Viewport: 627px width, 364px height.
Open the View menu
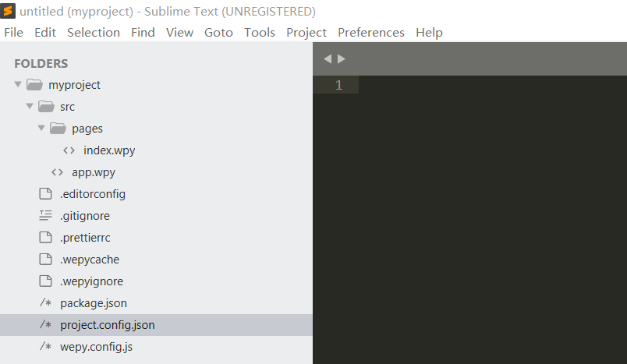point(179,33)
